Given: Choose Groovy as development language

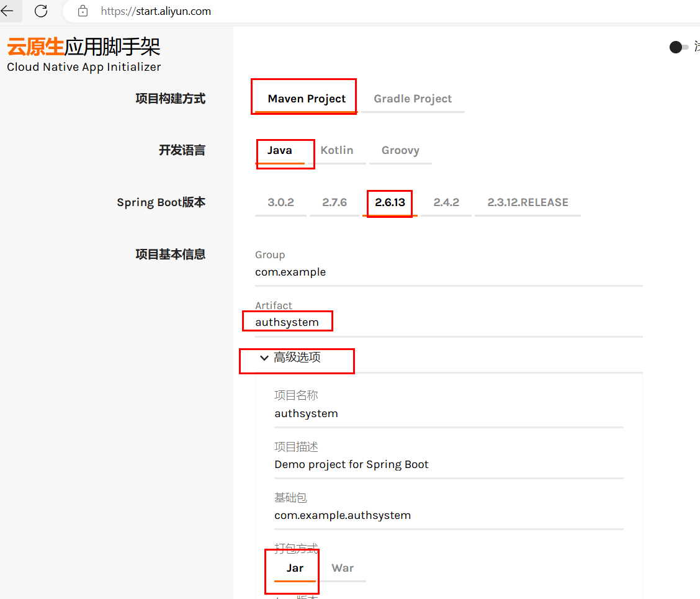Looking at the screenshot, I should [400, 151].
